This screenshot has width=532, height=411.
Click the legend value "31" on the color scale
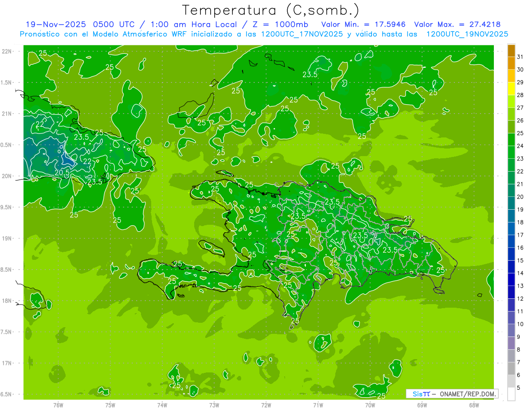[x=520, y=57]
